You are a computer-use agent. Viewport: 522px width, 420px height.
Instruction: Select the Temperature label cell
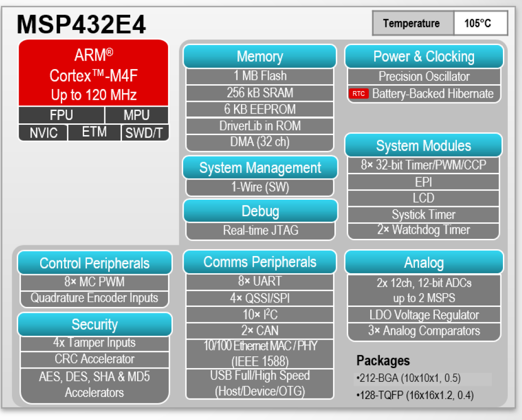coord(413,23)
